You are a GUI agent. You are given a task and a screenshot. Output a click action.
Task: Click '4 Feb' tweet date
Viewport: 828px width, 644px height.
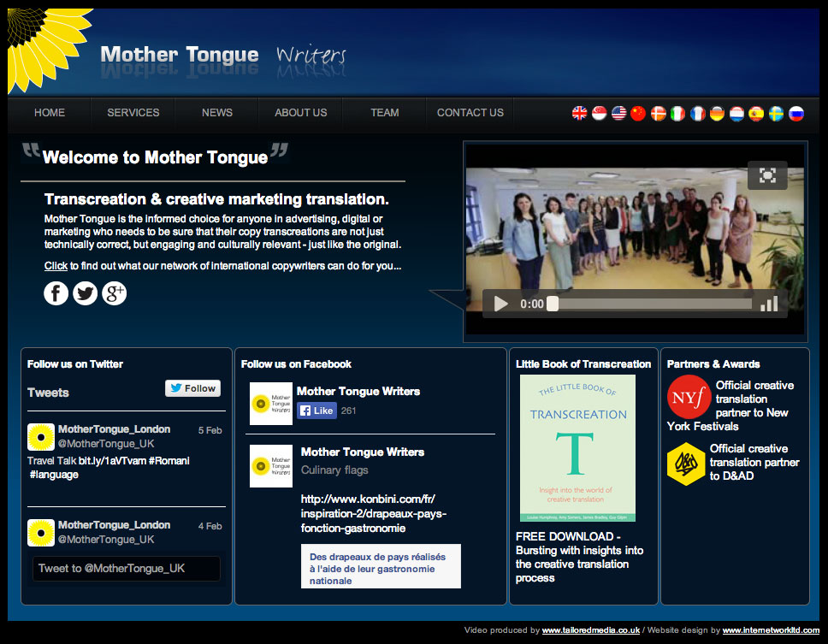tap(210, 526)
